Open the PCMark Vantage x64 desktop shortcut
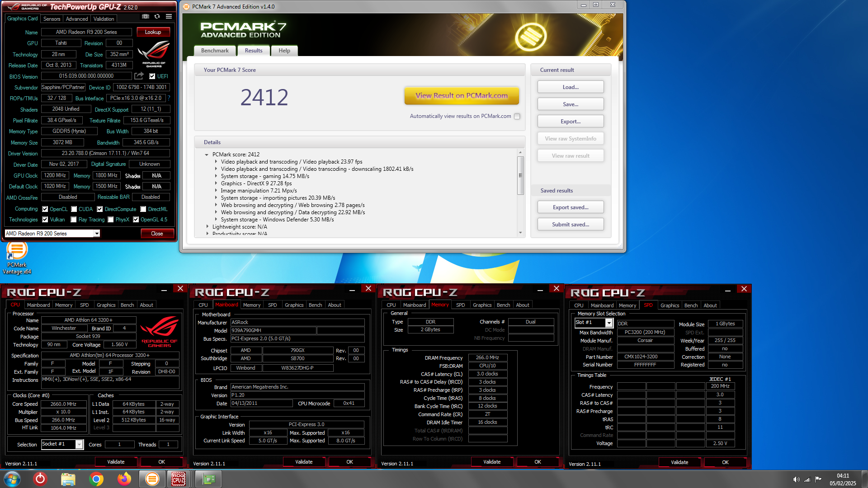868x488 pixels. pyautogui.click(x=17, y=258)
